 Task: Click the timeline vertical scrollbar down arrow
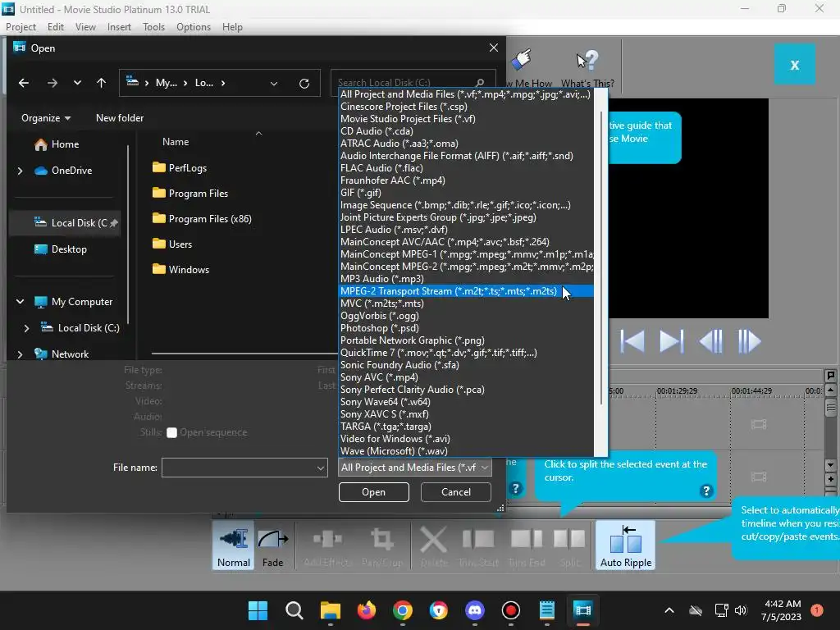pos(830,464)
